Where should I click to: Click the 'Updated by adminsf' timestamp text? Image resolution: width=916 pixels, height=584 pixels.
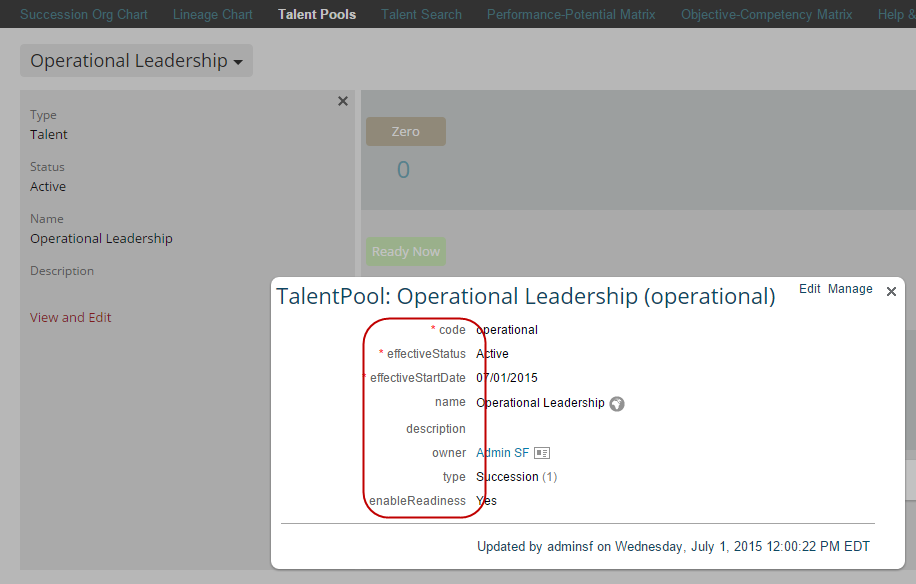coord(673,547)
